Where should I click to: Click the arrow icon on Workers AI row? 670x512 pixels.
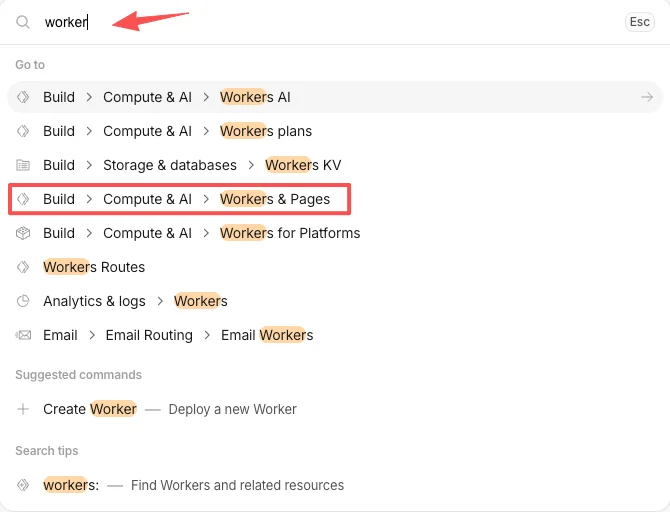(647, 97)
